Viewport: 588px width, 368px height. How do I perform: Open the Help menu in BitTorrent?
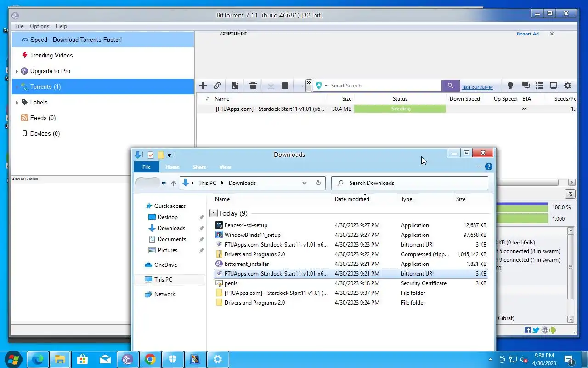pyautogui.click(x=61, y=26)
